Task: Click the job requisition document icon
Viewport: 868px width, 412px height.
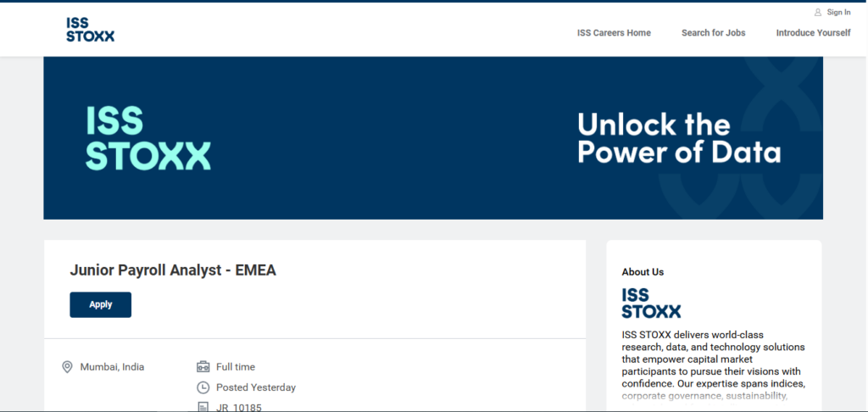Action: click(203, 407)
